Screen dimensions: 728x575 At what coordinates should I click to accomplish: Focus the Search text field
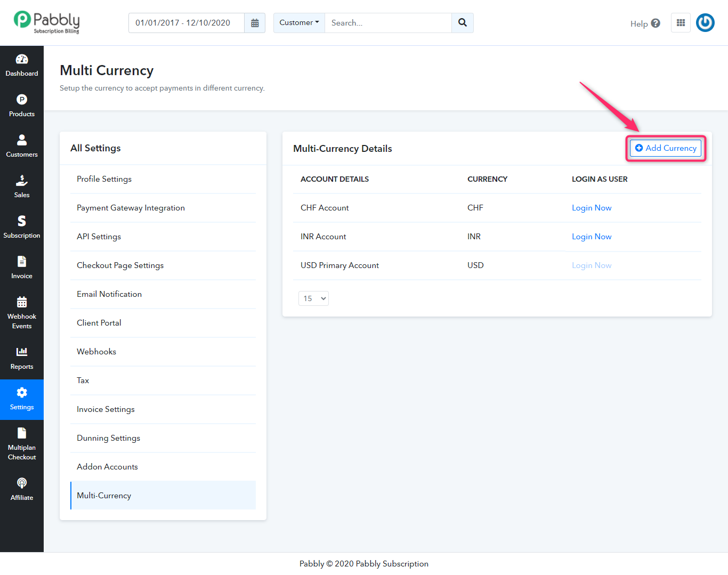388,23
